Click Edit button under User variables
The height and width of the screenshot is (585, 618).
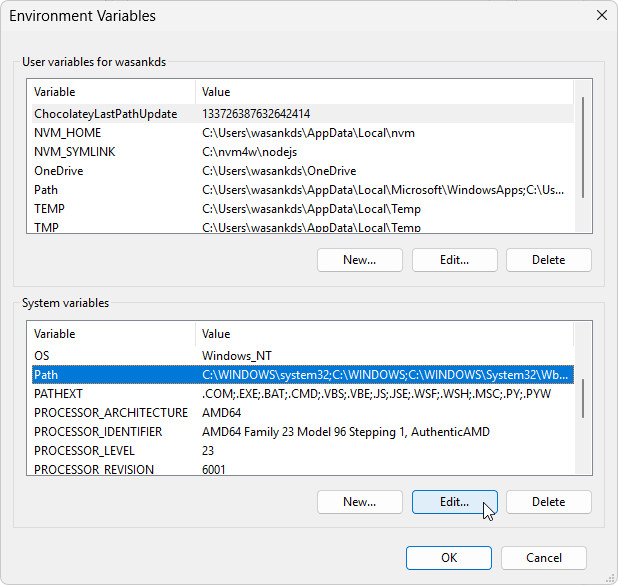click(x=454, y=260)
